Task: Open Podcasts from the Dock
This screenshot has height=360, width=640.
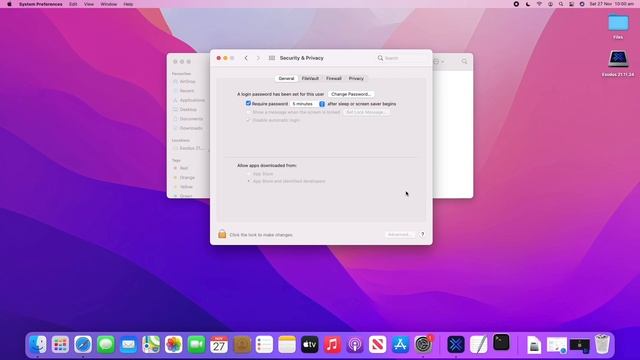Action: coord(355,344)
